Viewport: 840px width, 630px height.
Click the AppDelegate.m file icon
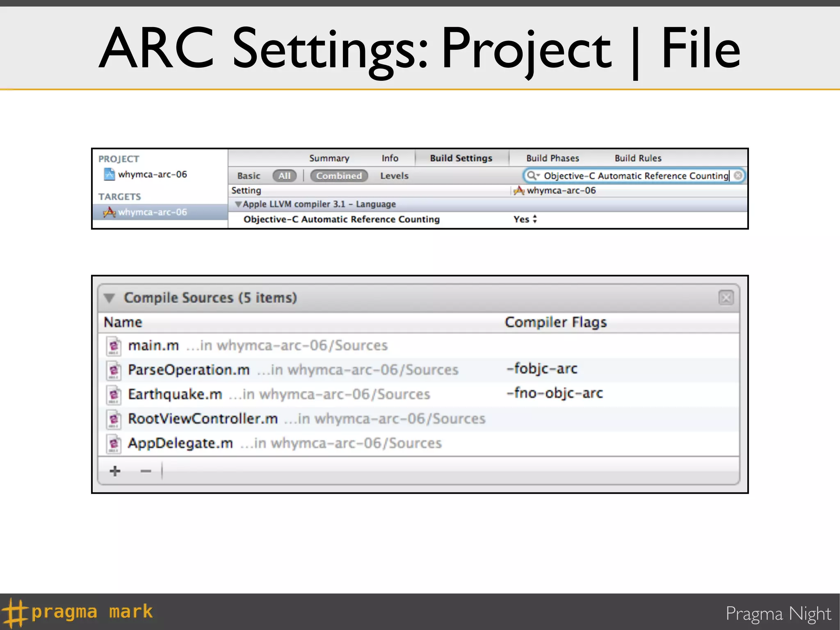[114, 443]
